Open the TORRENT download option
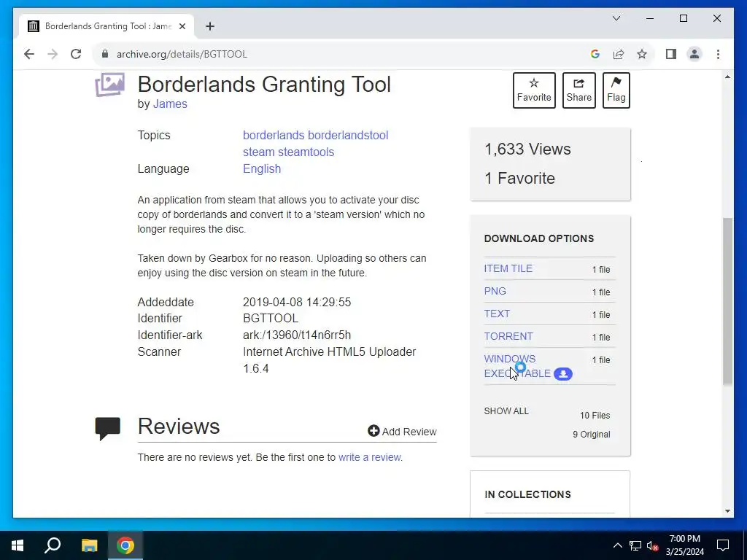This screenshot has height=560, width=747. (508, 336)
